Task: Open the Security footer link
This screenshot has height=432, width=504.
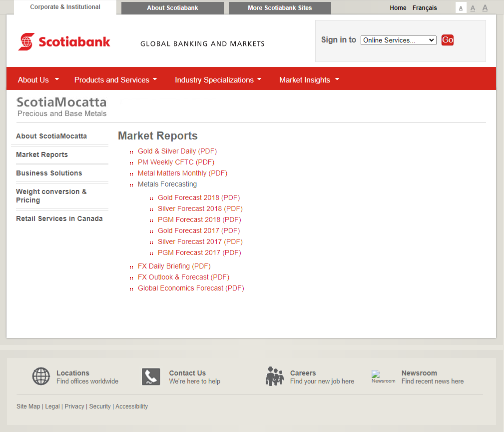Action: [x=100, y=406]
